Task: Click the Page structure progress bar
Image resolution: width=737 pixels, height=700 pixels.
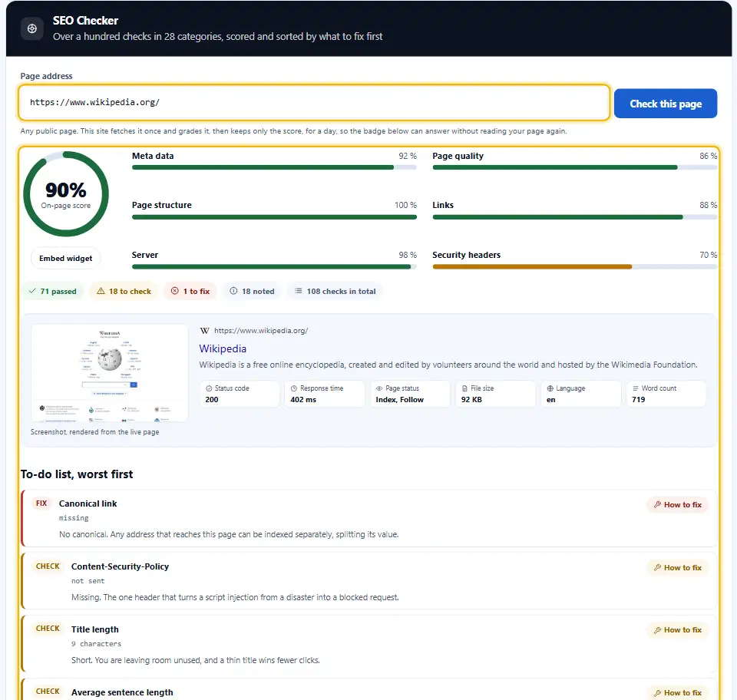Action: click(275, 217)
